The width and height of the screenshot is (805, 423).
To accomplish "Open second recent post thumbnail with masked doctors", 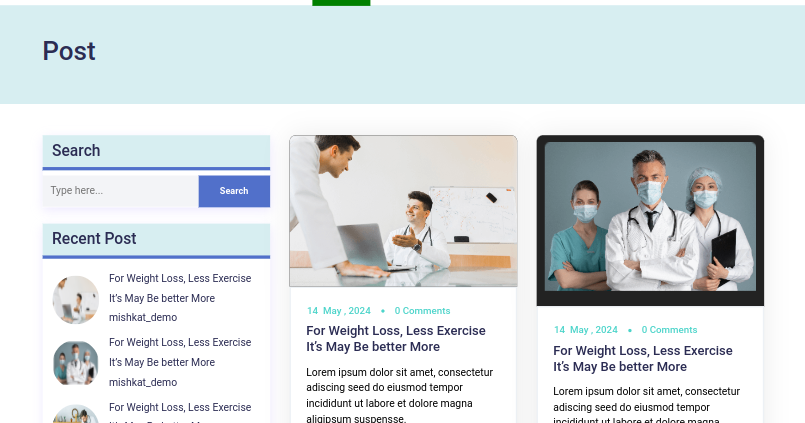I will coord(75,363).
